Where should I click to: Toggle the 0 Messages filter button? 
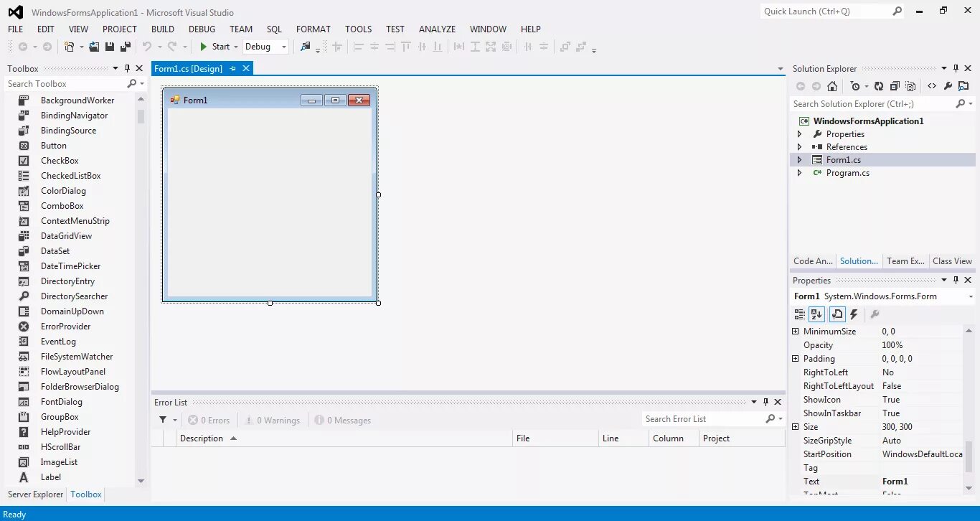(342, 420)
